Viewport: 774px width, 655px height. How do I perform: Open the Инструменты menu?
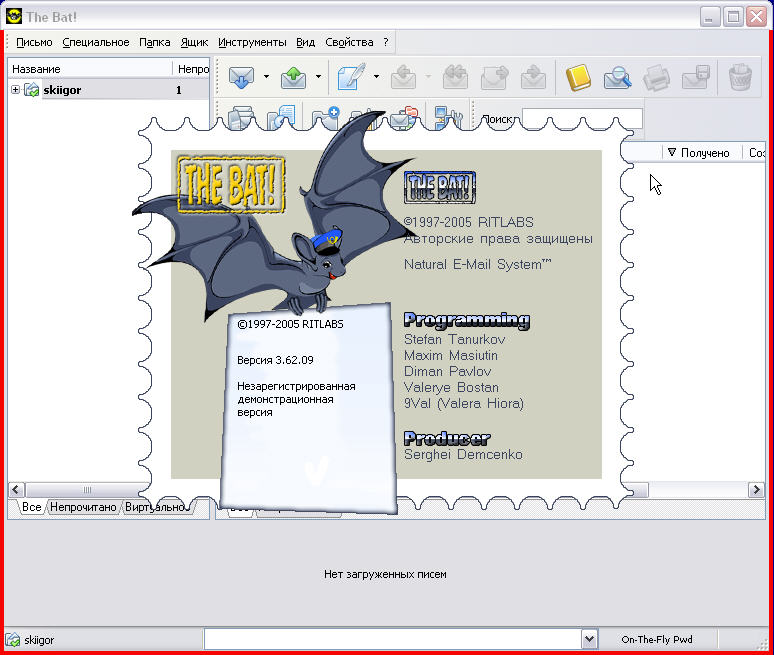coord(252,42)
